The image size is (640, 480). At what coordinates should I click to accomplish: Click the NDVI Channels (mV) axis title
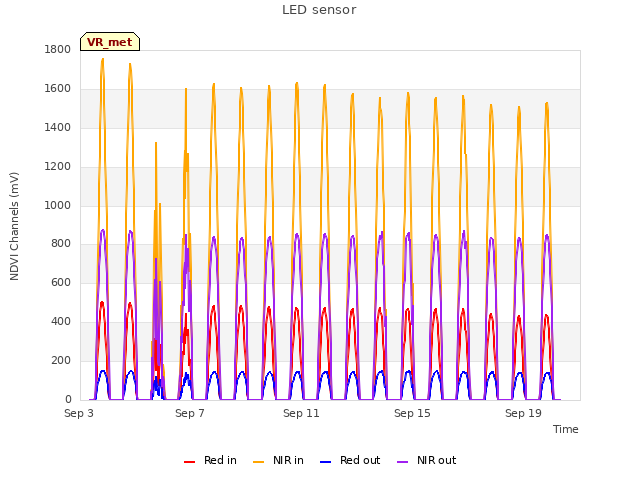tap(14, 227)
